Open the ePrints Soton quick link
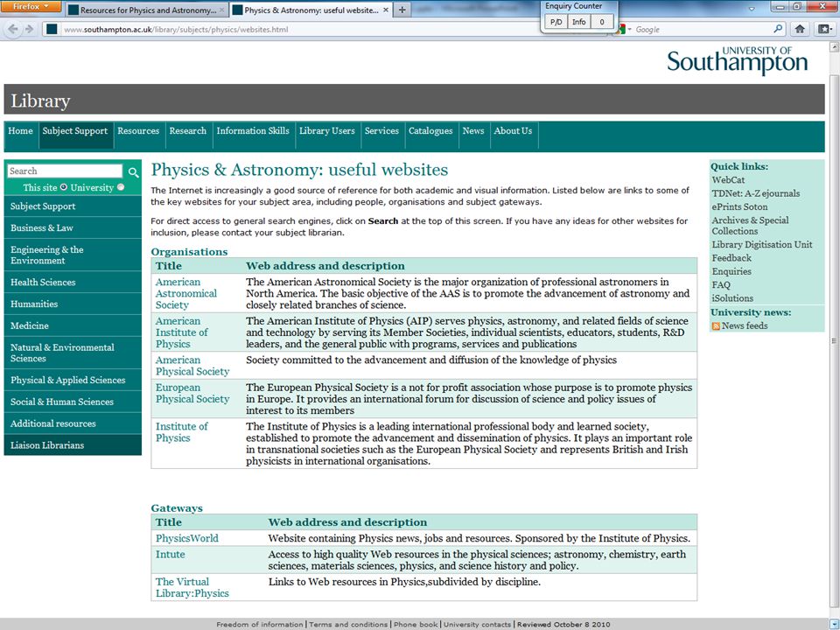Viewport: 840px width, 630px height. 739,206
